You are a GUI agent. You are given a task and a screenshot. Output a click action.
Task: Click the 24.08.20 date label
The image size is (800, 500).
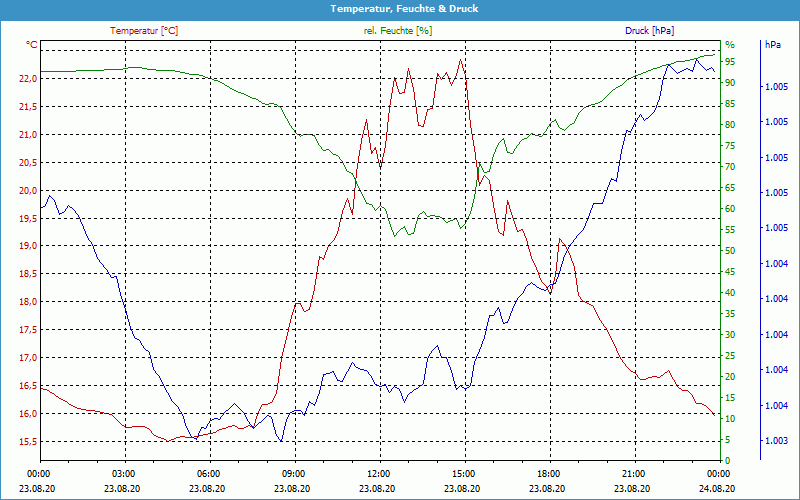pos(718,488)
